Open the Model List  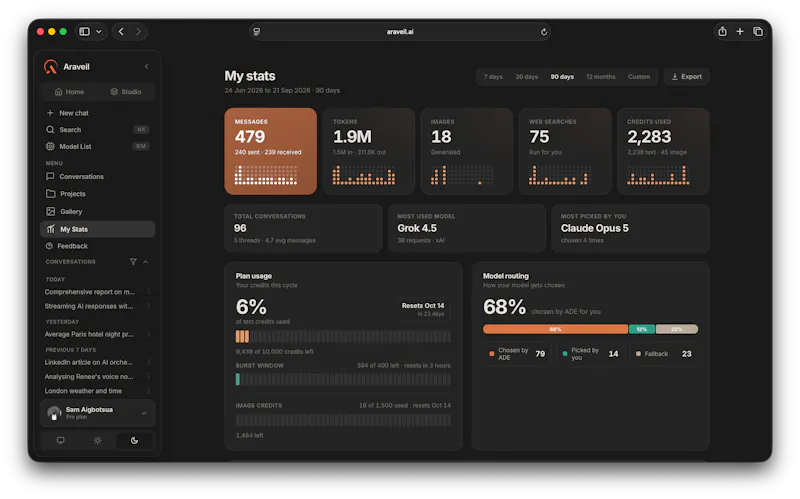click(x=97, y=146)
